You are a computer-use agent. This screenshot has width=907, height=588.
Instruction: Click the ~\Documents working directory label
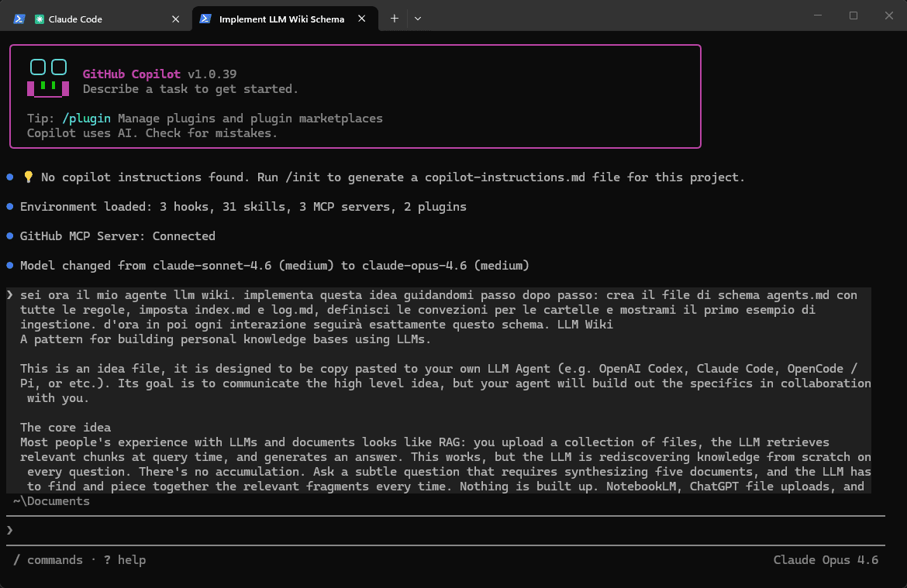pyautogui.click(x=51, y=501)
